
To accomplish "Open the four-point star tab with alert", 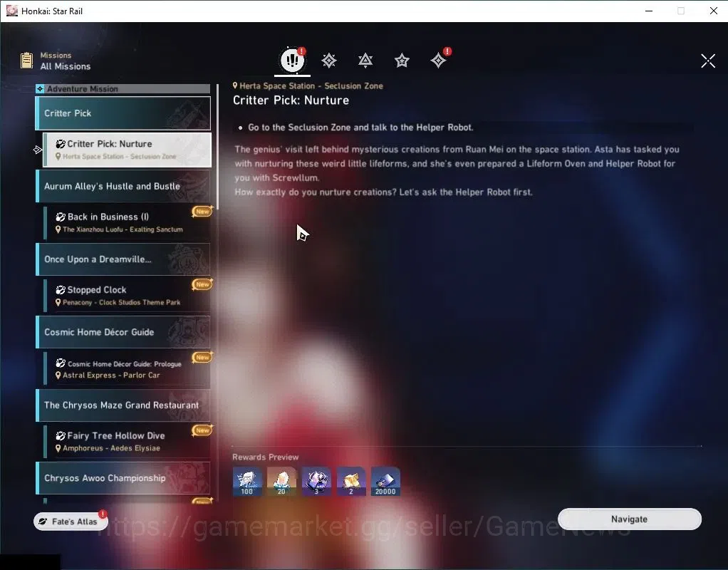I will coord(438,61).
